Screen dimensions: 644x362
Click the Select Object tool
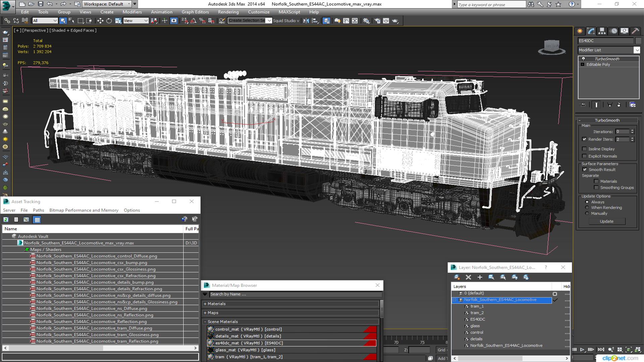63,21
